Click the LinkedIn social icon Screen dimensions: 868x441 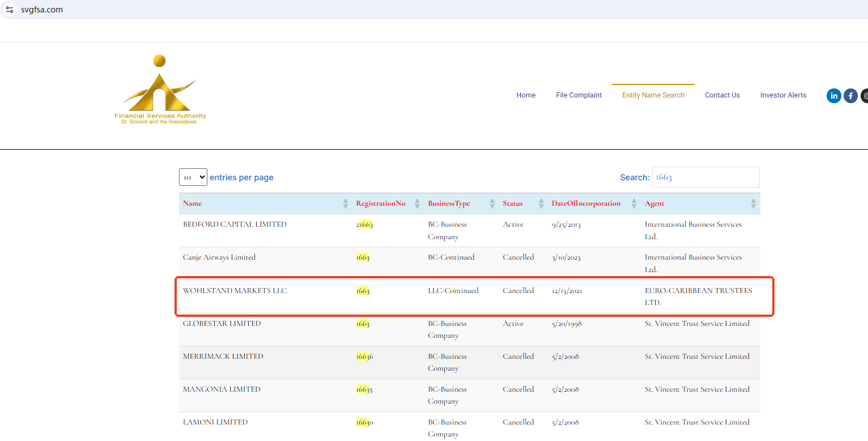tap(833, 96)
